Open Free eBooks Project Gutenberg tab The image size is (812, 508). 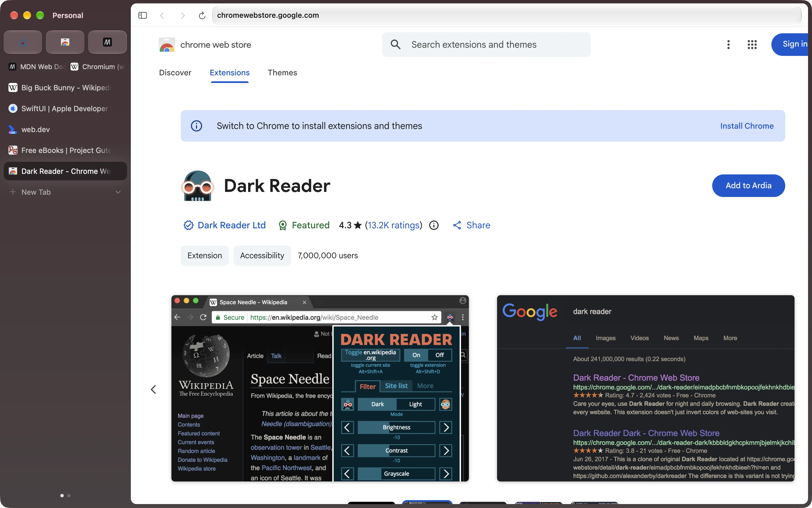click(x=65, y=150)
